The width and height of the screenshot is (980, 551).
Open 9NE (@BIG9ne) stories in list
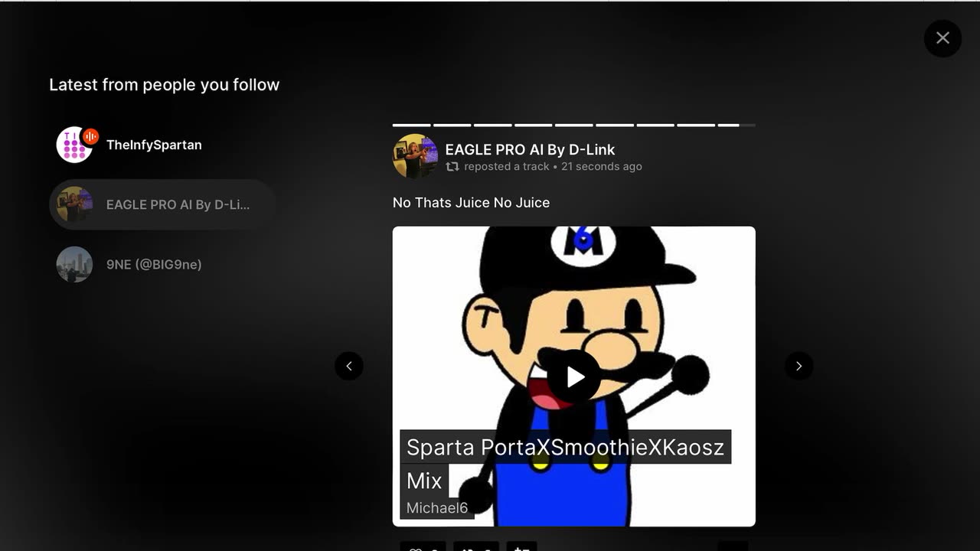coord(162,264)
